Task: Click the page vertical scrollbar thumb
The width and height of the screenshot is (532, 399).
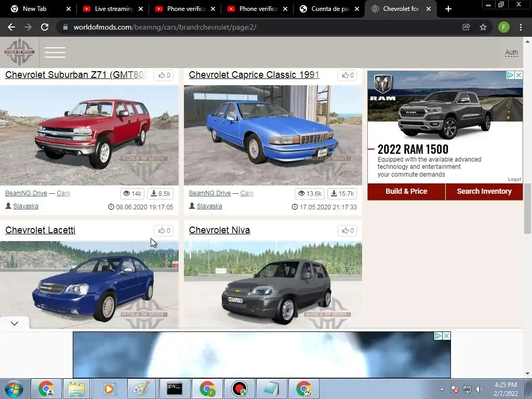Action: pos(527,208)
